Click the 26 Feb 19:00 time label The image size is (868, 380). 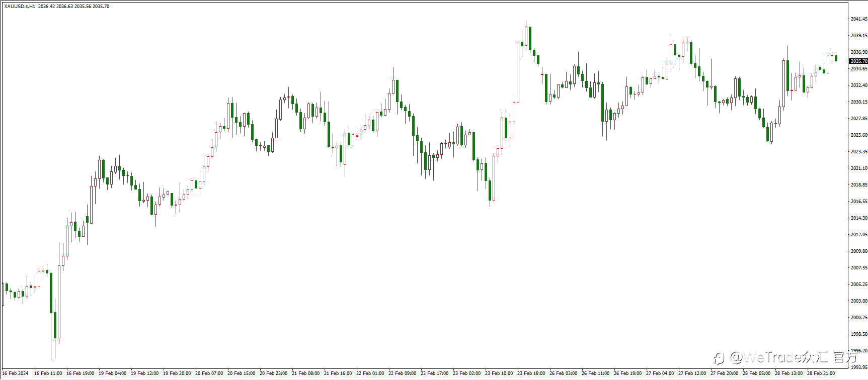click(x=627, y=373)
